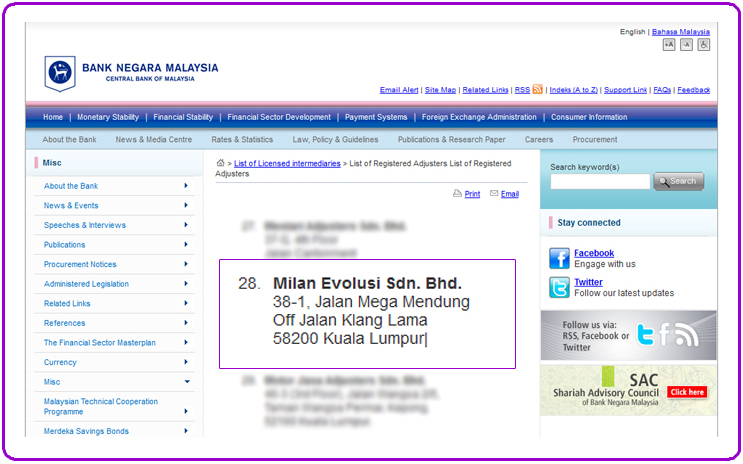Viewport: 743px width, 464px height.
Task: Click the orange RSS feed icon
Action: coord(537,89)
